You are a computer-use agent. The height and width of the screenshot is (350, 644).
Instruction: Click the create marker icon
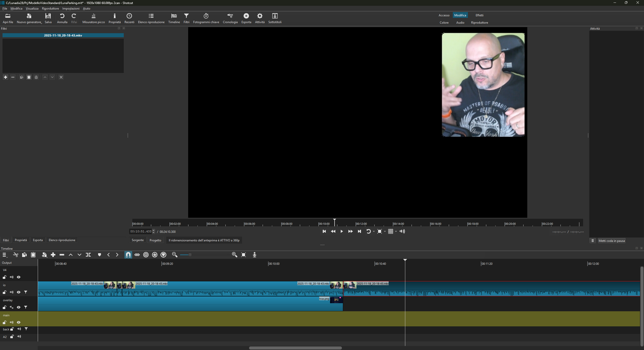point(99,255)
